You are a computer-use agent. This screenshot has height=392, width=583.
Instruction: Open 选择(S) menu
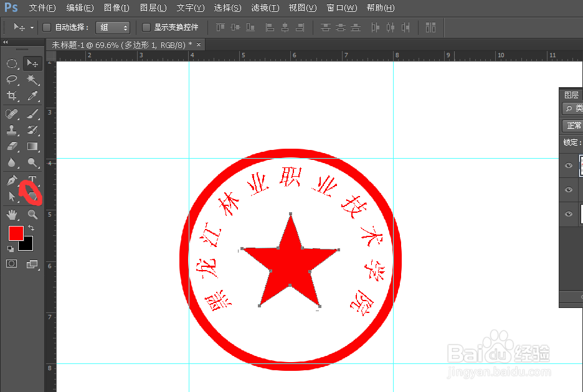(227, 8)
